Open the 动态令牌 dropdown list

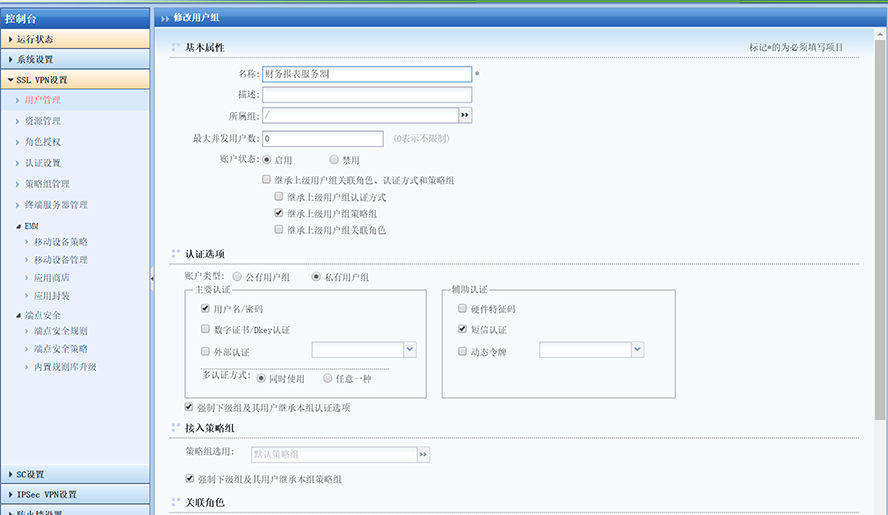[637, 349]
